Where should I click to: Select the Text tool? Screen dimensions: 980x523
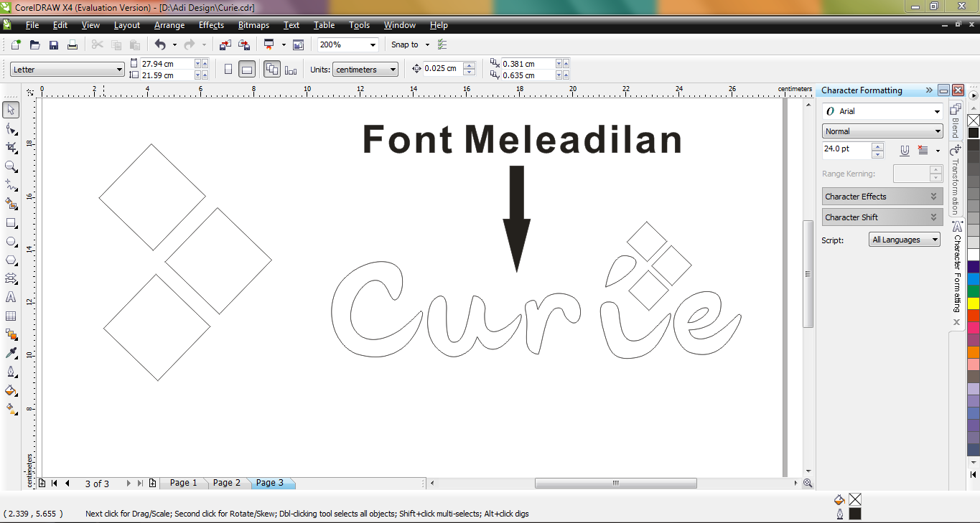point(11,297)
